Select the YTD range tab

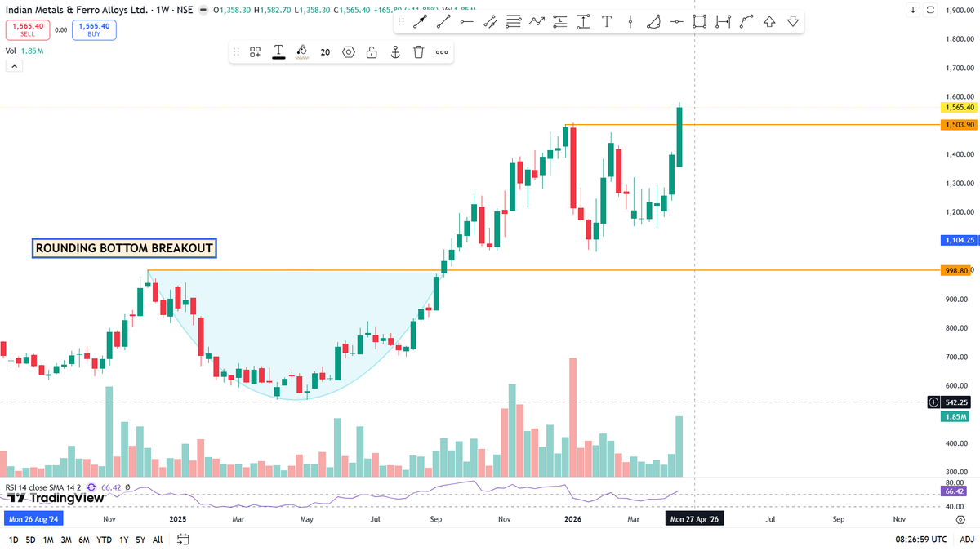103,540
